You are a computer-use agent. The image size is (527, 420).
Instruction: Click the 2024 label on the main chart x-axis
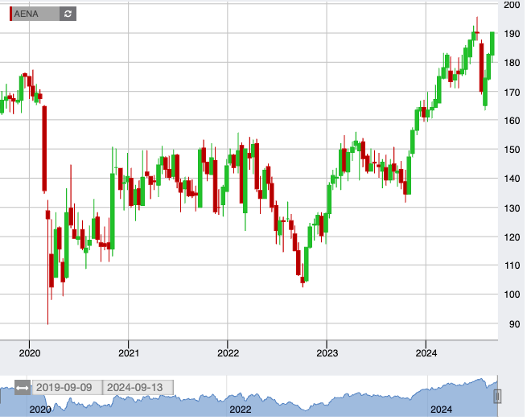click(426, 353)
